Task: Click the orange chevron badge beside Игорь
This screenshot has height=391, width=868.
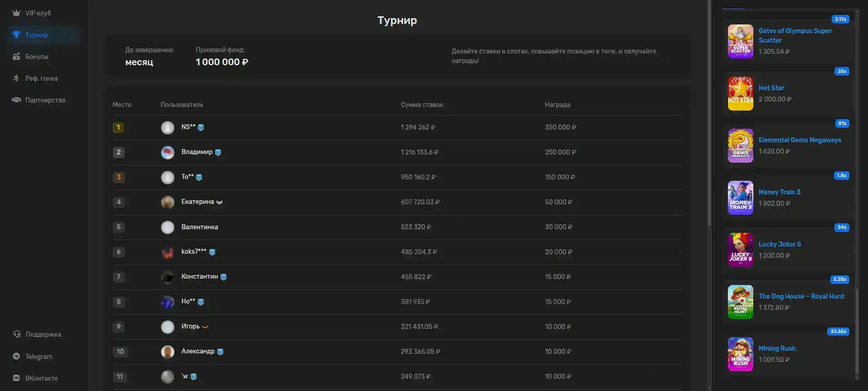Action: point(205,327)
